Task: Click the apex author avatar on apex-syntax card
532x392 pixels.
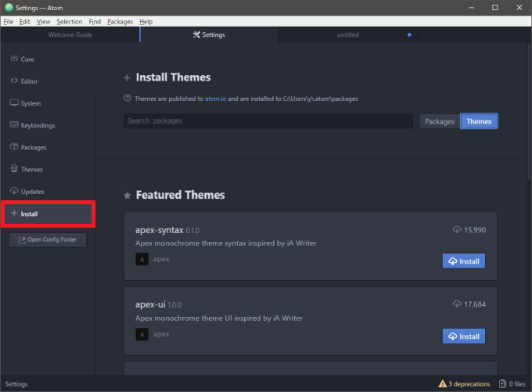Action: (x=142, y=259)
